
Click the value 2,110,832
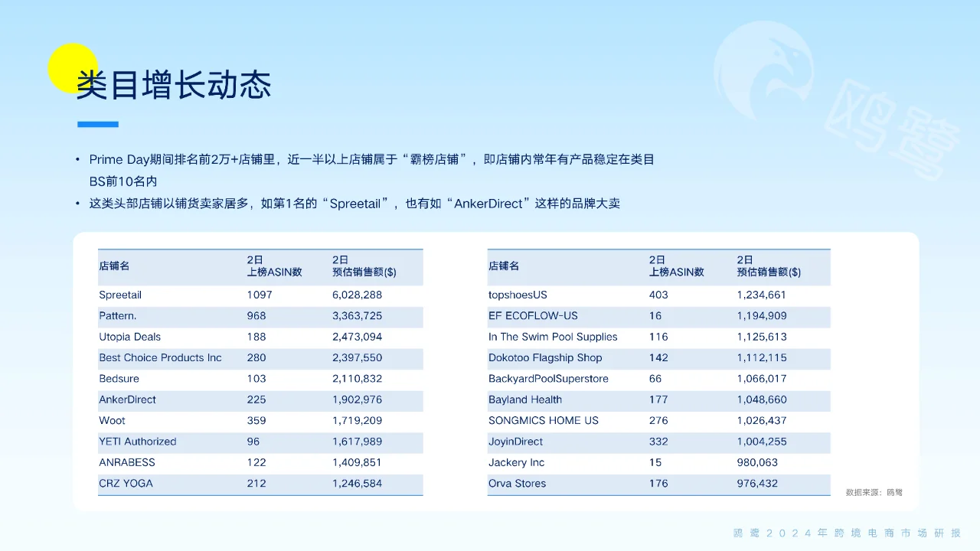click(358, 378)
